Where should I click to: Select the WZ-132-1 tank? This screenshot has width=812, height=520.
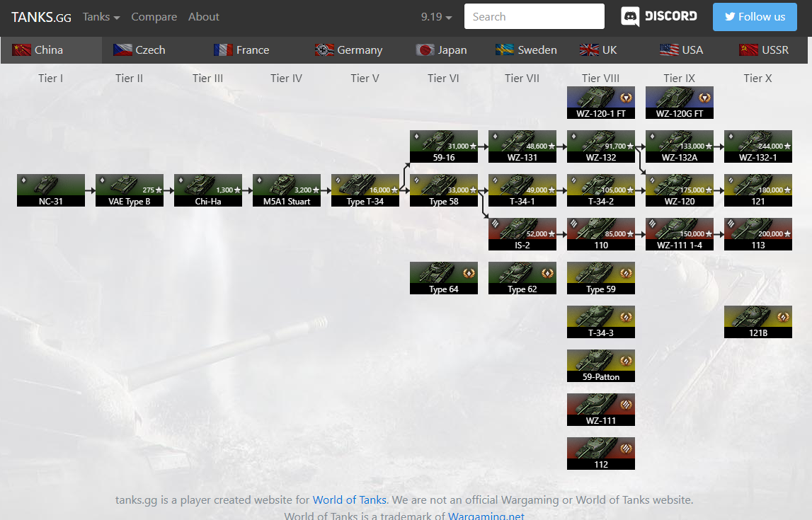(x=758, y=146)
